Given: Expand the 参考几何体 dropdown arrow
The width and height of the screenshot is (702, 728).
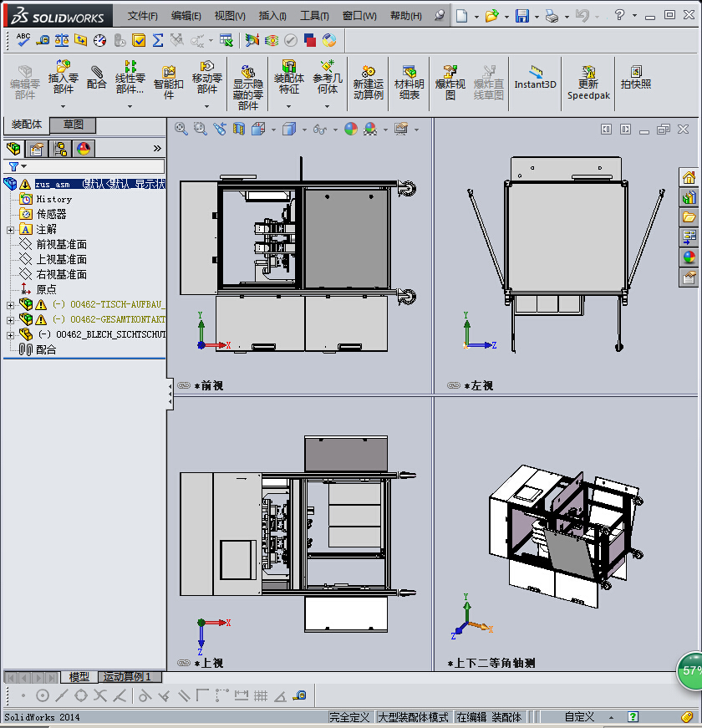Looking at the screenshot, I should point(327,106).
